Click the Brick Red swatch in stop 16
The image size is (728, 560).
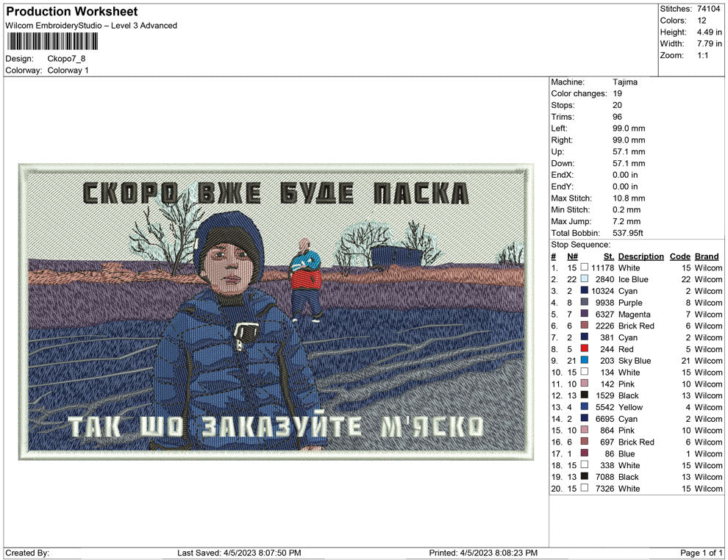coord(585,441)
